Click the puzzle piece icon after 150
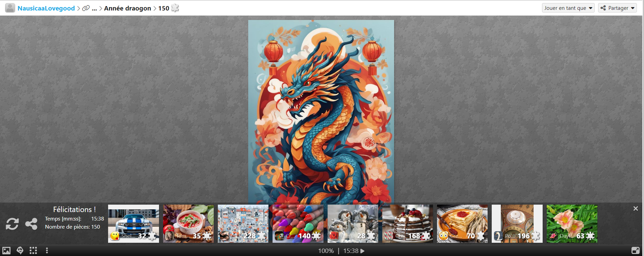Viewport: 644px width, 256px height. tap(175, 8)
